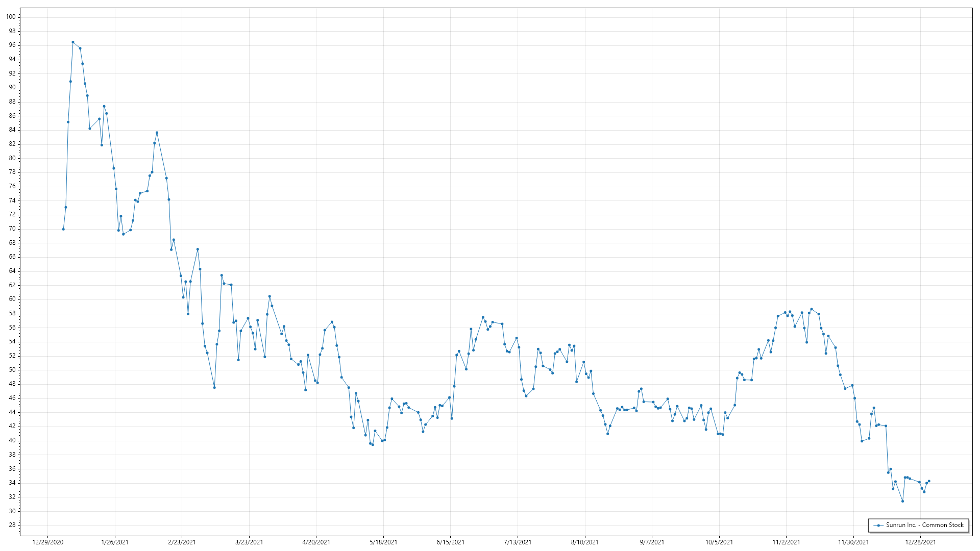Click the 50 value on y-axis
The width and height of the screenshot is (980, 551).
click(12, 370)
